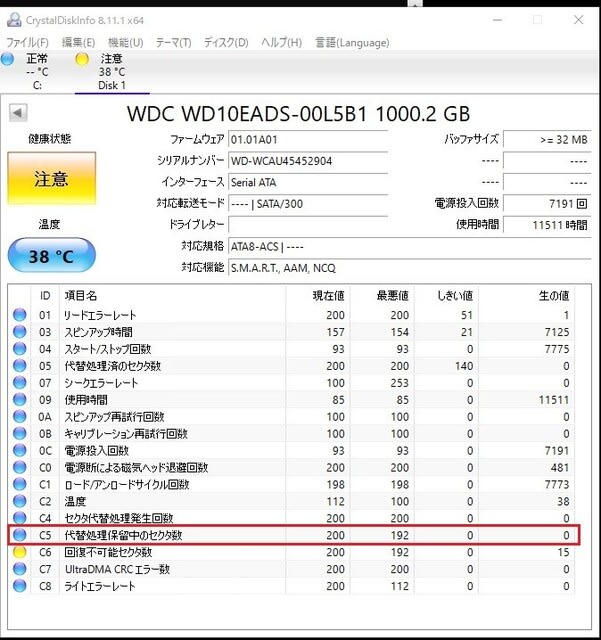Select the ロード/アンロードサイクル回数 row
The image size is (601, 640).
[292, 484]
